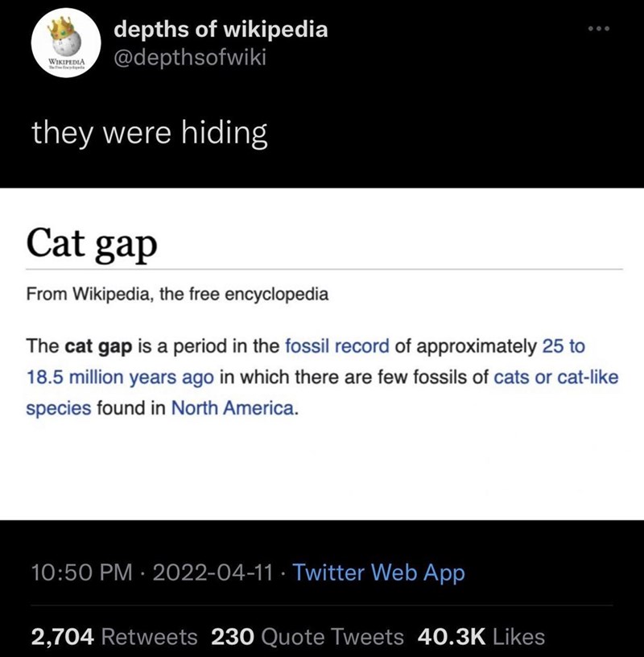Click the "depths of wikipedia" display name
The width and height of the screenshot is (644, 657).
coord(221,30)
